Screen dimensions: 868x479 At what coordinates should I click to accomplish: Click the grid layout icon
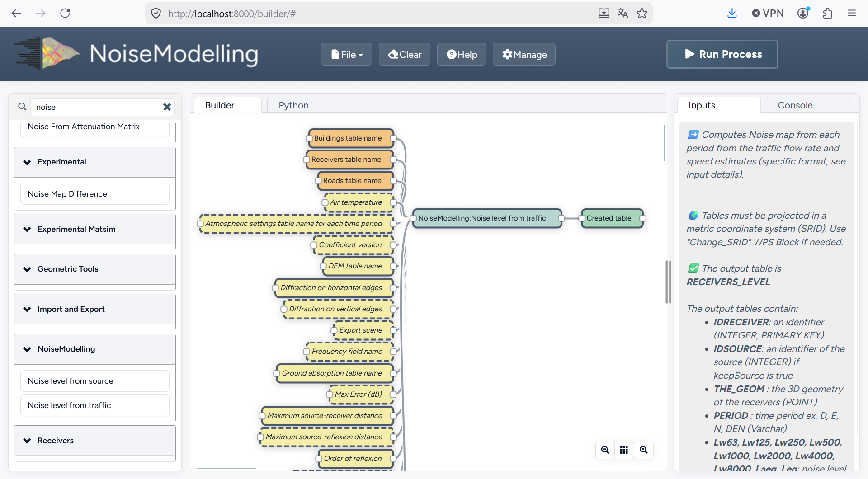pos(624,450)
